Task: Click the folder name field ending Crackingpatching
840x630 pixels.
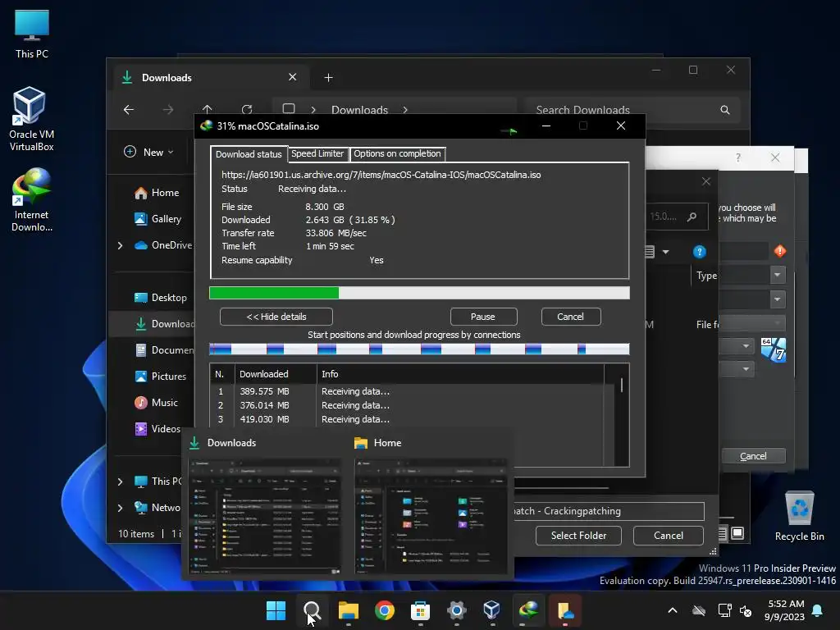Action: [x=609, y=511]
